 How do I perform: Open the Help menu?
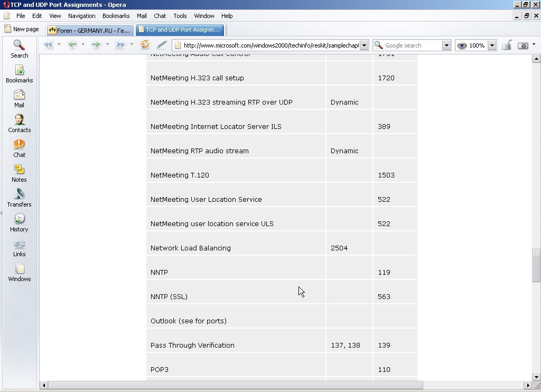pyautogui.click(x=227, y=16)
